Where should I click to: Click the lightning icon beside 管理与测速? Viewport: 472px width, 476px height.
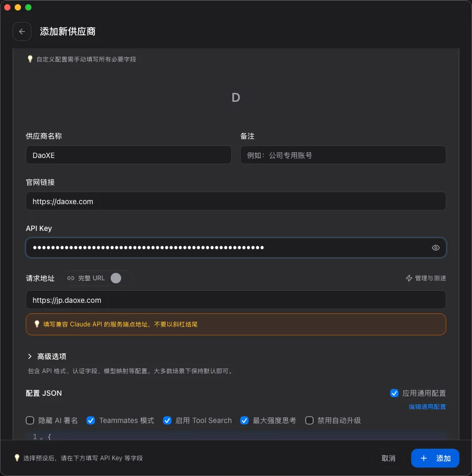tap(409, 278)
